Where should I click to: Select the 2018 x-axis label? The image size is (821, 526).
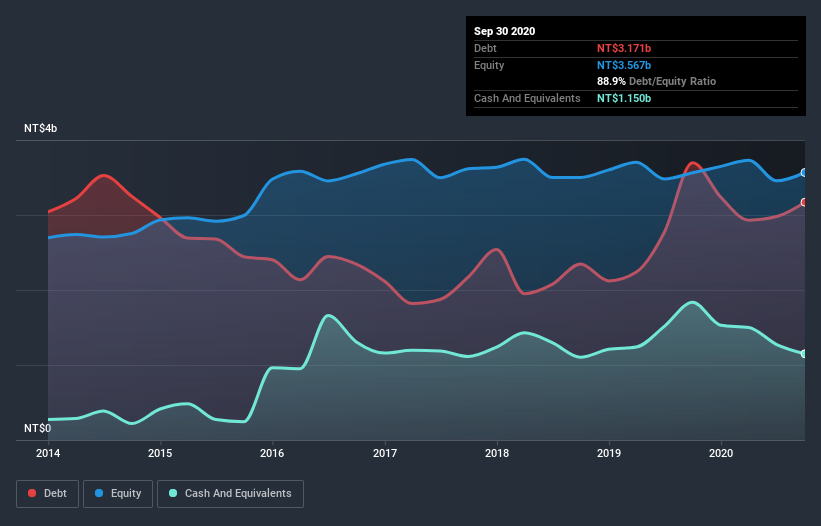(x=497, y=453)
